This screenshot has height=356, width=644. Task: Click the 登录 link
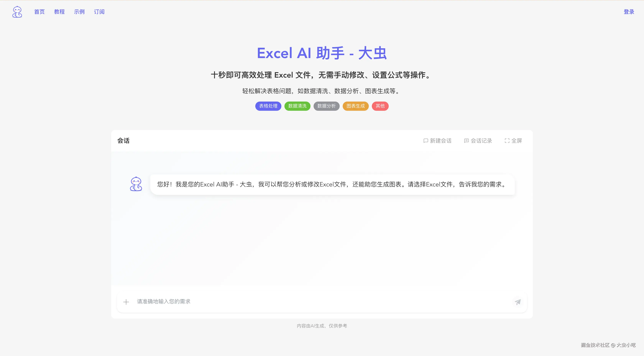(629, 11)
